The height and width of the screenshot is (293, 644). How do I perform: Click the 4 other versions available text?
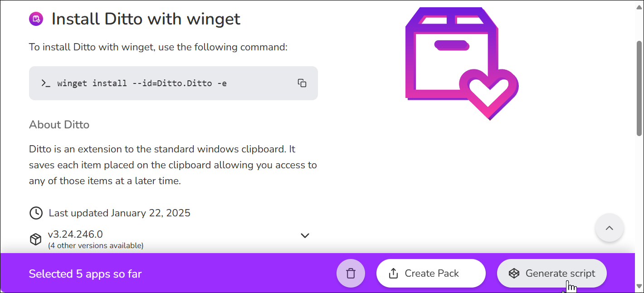point(96,245)
